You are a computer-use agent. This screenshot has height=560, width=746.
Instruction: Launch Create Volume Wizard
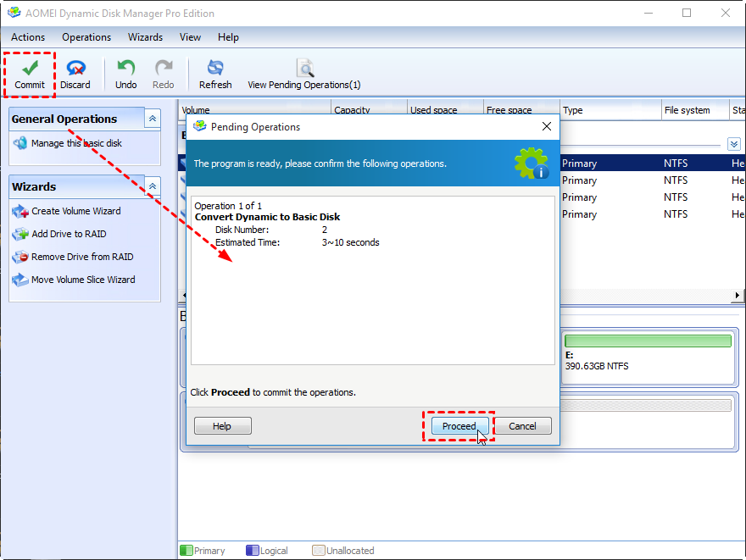click(67, 211)
